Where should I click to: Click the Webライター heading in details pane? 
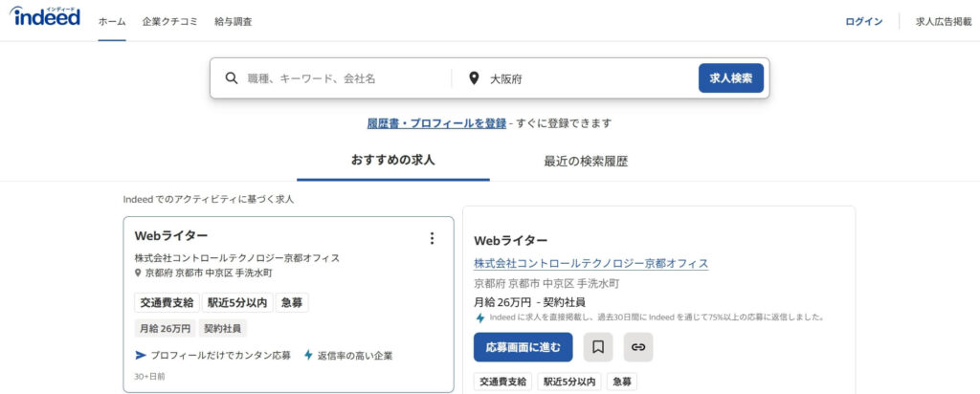pos(511,240)
